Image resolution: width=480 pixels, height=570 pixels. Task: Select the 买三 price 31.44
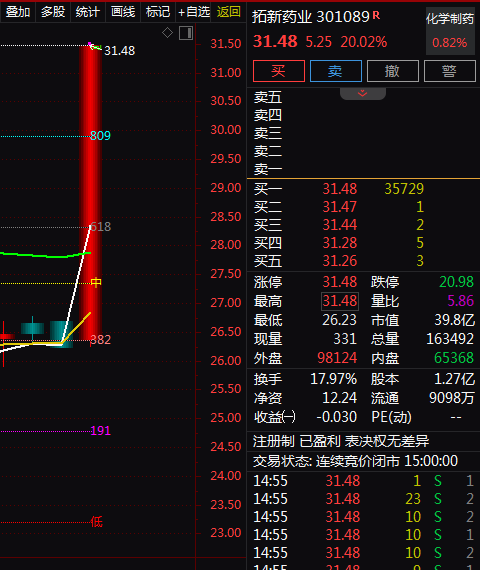[x=340, y=225]
